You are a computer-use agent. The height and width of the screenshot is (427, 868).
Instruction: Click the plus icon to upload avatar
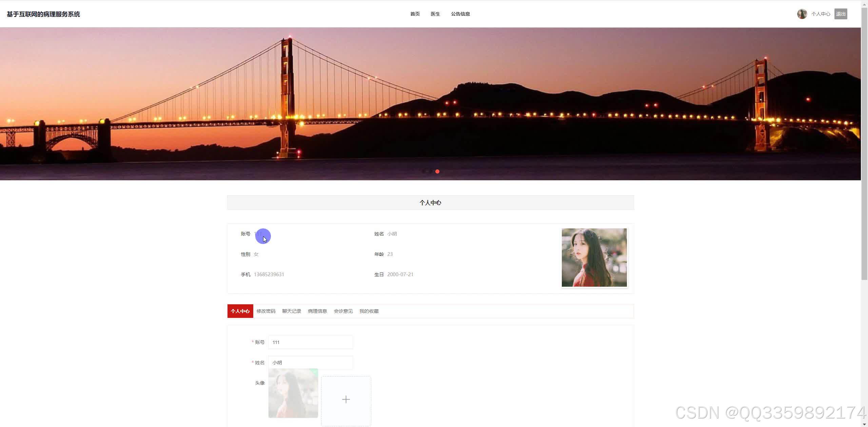click(346, 400)
